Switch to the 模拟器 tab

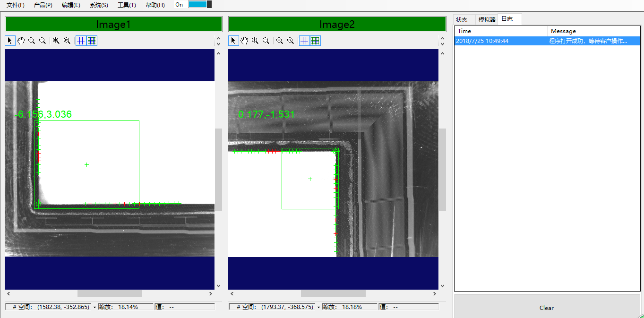487,19
